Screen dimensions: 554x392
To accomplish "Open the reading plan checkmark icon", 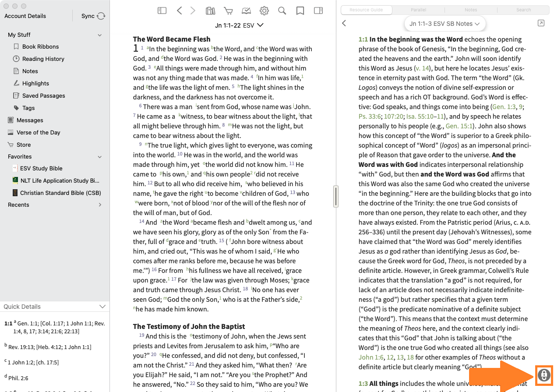I will click(246, 11).
